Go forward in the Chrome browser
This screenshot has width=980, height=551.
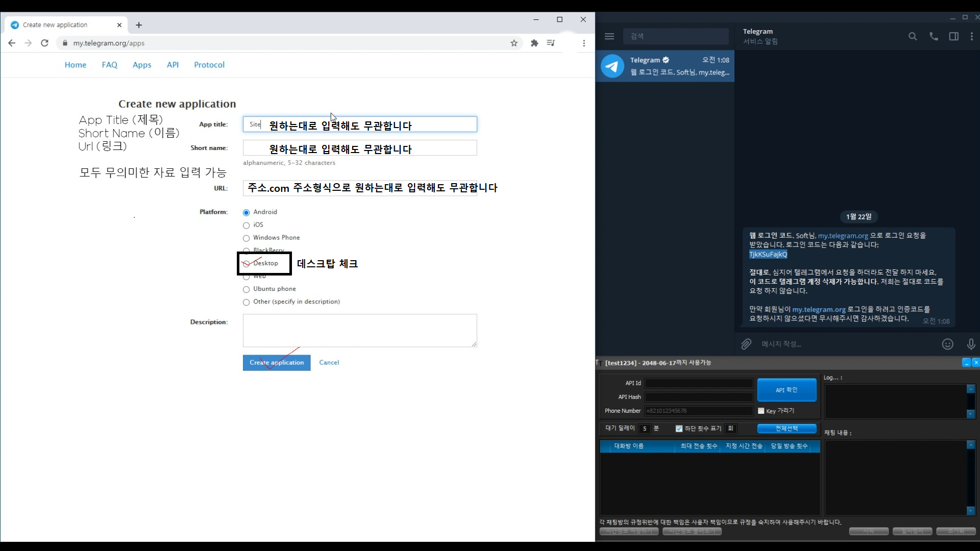point(28,43)
